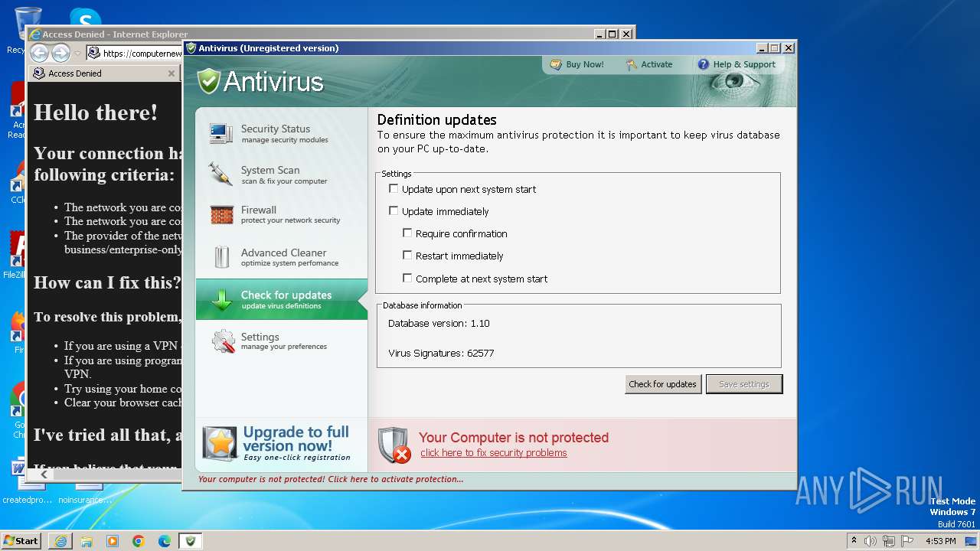Image resolution: width=980 pixels, height=551 pixels.
Task: Switch to the Security Status section
Action: (282, 133)
